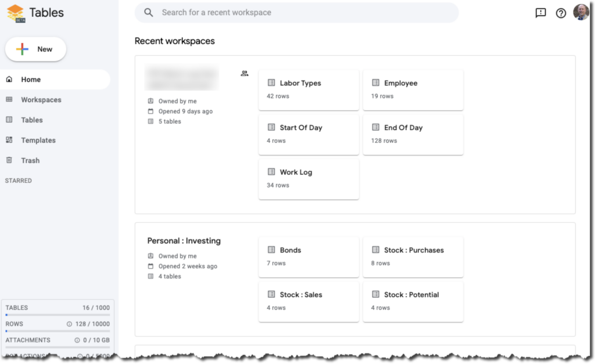The image size is (595, 364).
Task: Open Trash in the sidebar
Action: tap(30, 161)
